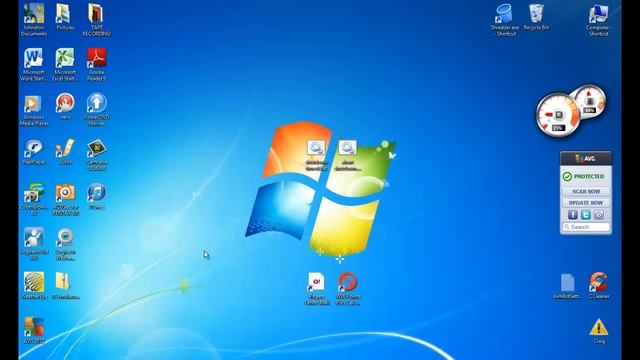Select the blue JunkitSett file icon
This screenshot has height=360, width=640.
click(567, 286)
